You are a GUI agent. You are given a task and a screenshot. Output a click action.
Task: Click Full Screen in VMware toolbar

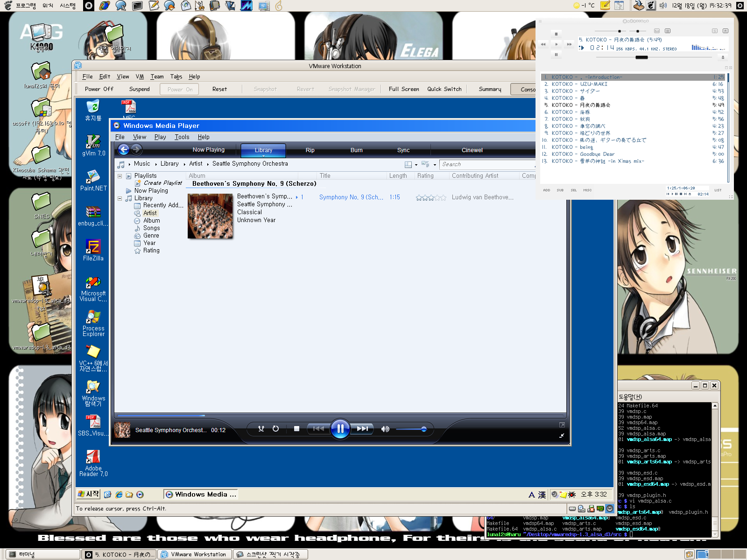point(404,89)
